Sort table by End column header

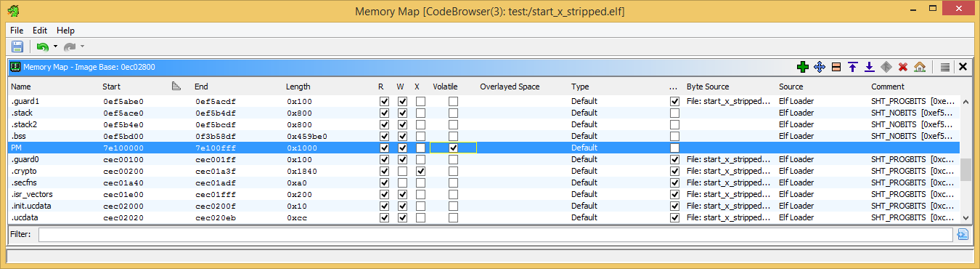pyautogui.click(x=202, y=87)
